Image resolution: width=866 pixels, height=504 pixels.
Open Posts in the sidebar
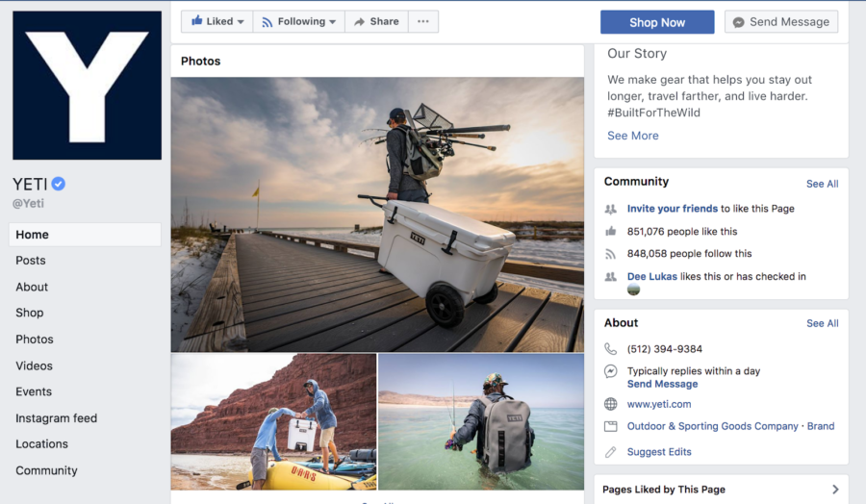[31, 261]
